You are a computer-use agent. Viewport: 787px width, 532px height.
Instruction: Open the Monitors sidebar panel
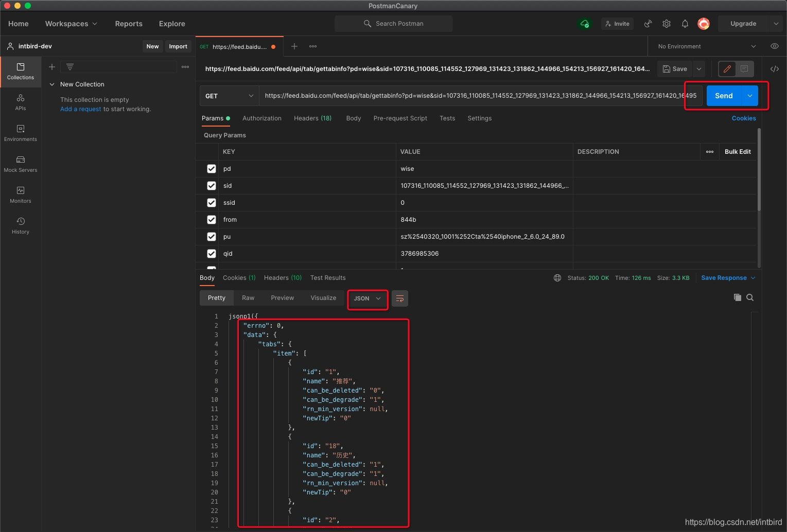click(21, 195)
